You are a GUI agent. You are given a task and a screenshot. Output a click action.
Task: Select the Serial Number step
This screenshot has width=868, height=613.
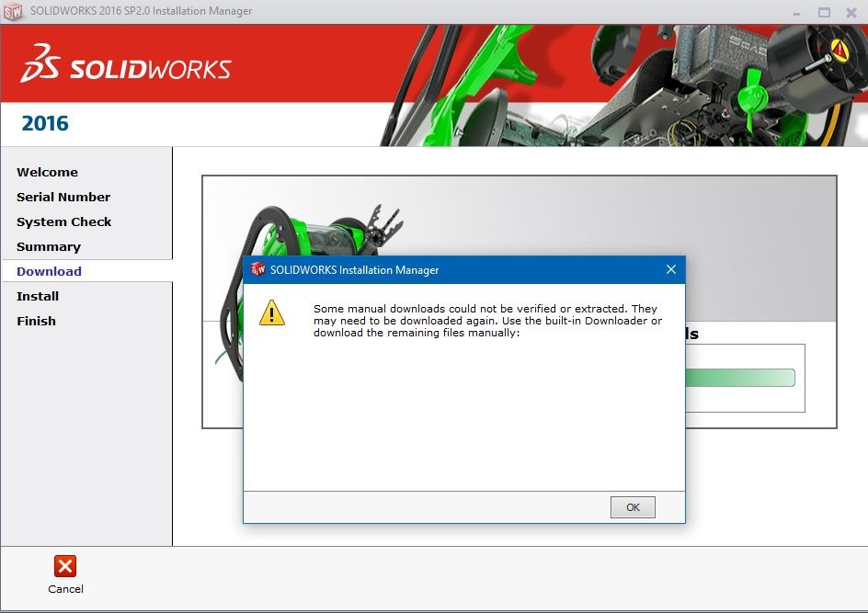tap(63, 197)
